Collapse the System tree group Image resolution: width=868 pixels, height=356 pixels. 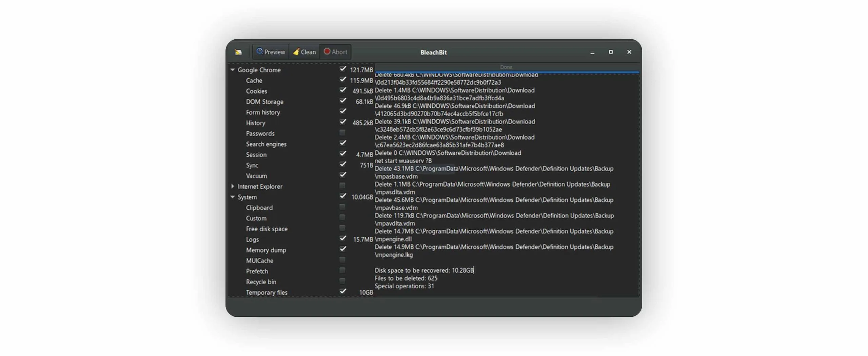233,197
